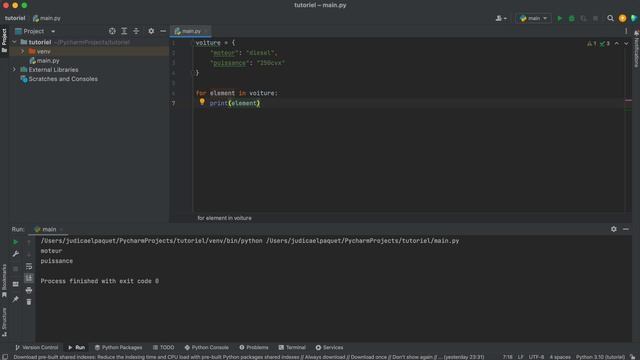
Task: Fold the voiture dictionary at closing brace
Action: point(193,73)
